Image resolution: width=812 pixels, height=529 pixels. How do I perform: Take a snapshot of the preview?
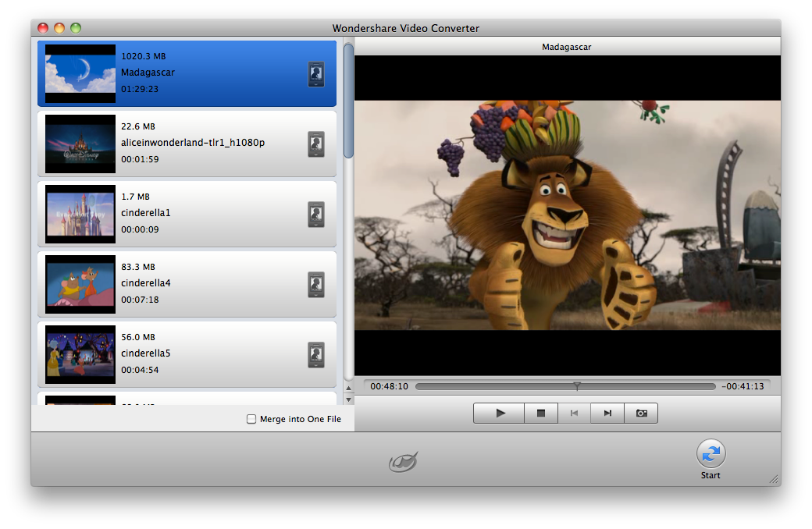point(641,413)
